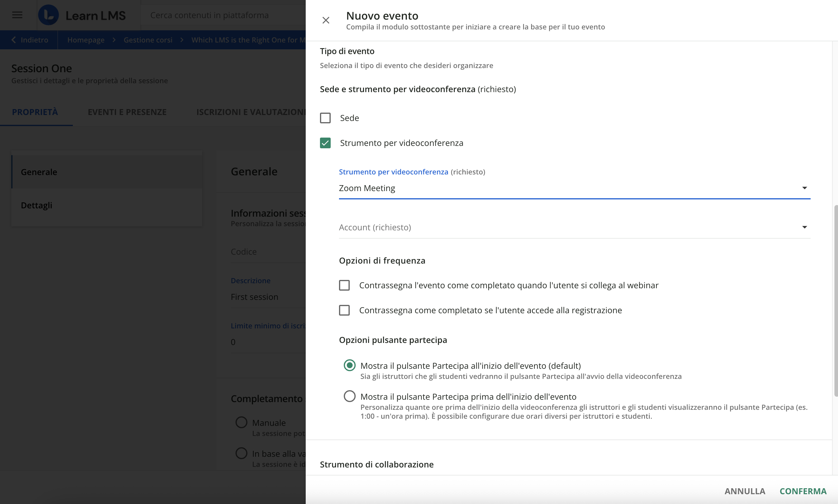Click the Codice input field
This screenshot has height=504, width=838.
click(268, 252)
